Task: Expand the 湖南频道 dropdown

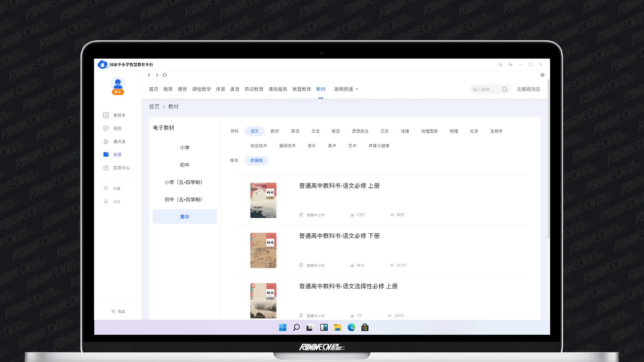Action: coord(346,89)
